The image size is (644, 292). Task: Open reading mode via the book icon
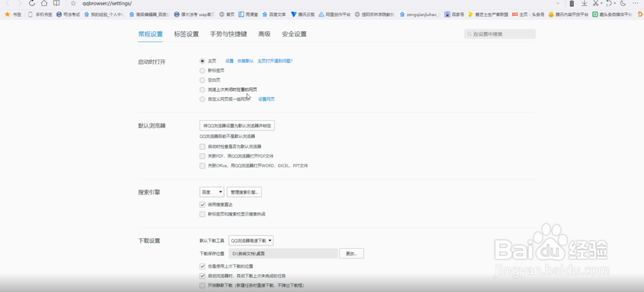pos(56,3)
